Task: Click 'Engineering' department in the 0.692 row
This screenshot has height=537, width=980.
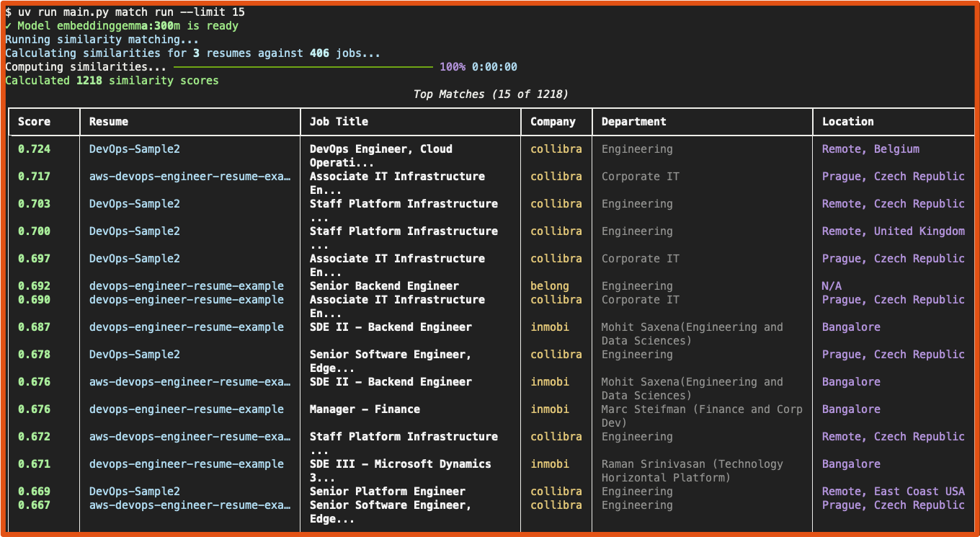Action: [637, 286]
